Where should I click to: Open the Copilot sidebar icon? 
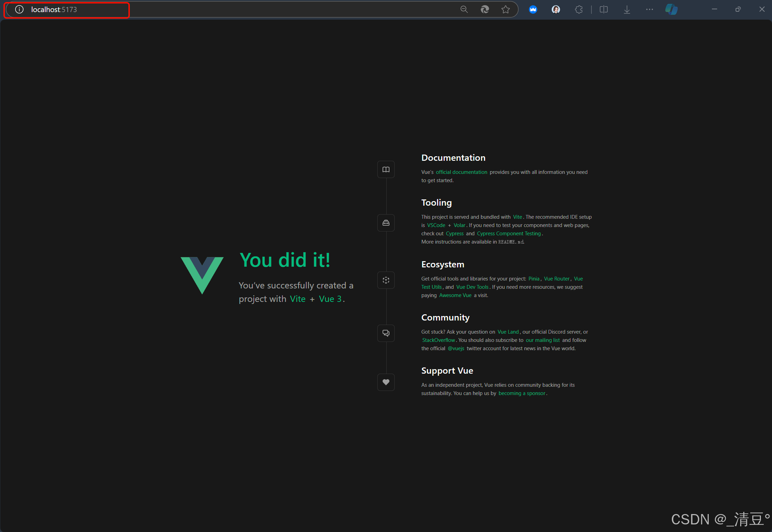[x=672, y=9]
